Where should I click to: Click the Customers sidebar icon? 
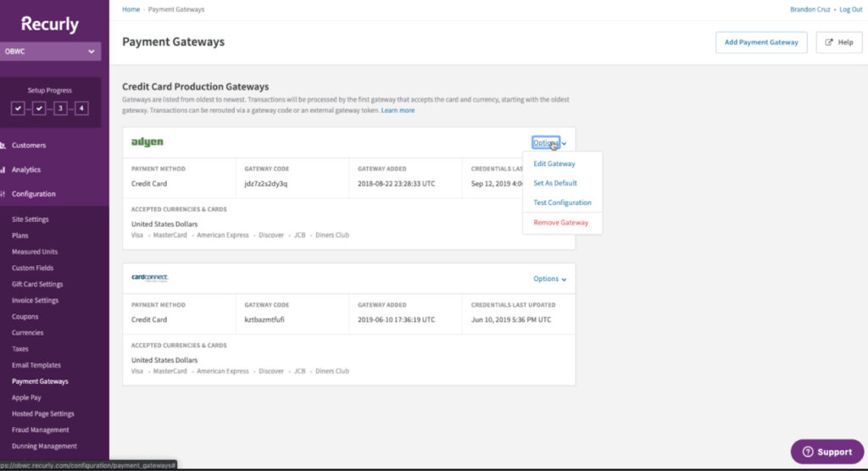pyautogui.click(x=3, y=146)
